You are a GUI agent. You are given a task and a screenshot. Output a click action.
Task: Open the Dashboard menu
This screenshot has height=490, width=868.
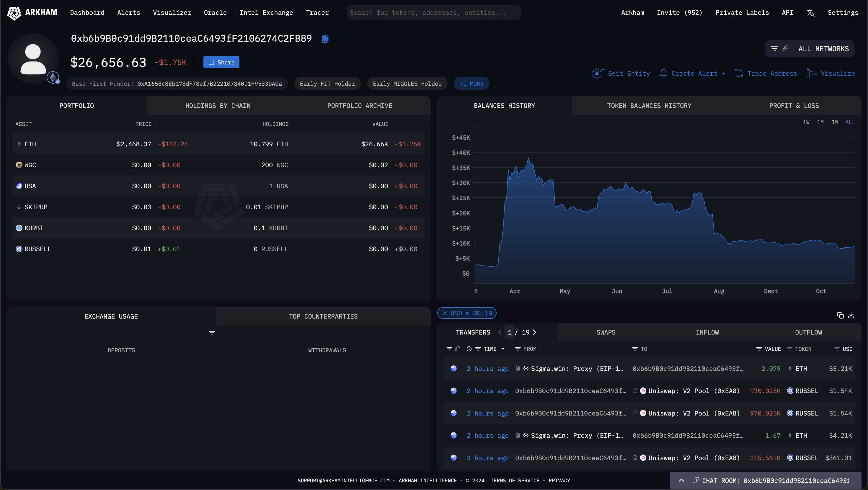point(87,12)
